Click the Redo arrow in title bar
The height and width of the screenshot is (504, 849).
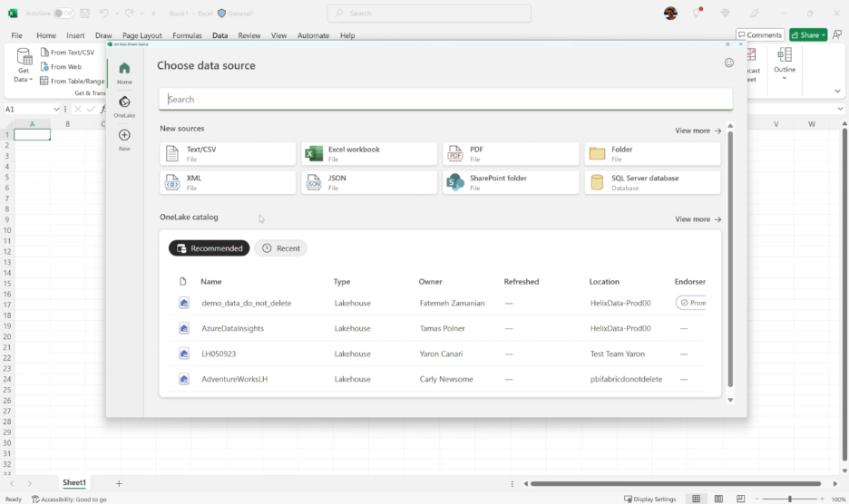tap(130, 13)
